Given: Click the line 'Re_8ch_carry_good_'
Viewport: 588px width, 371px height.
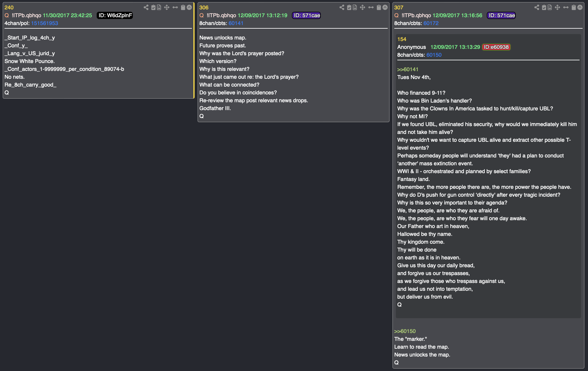Looking at the screenshot, I should [x=30, y=85].
